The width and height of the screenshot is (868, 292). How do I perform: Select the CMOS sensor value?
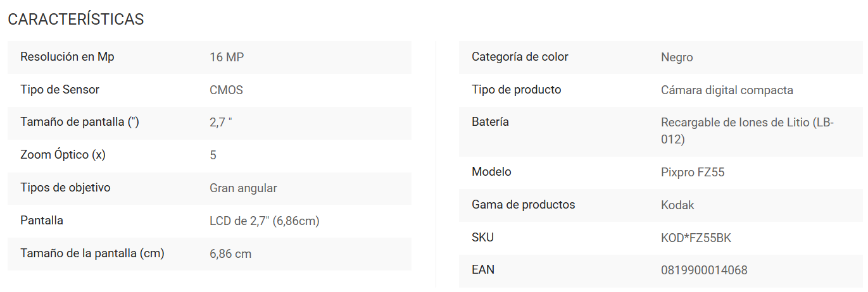[x=226, y=90]
